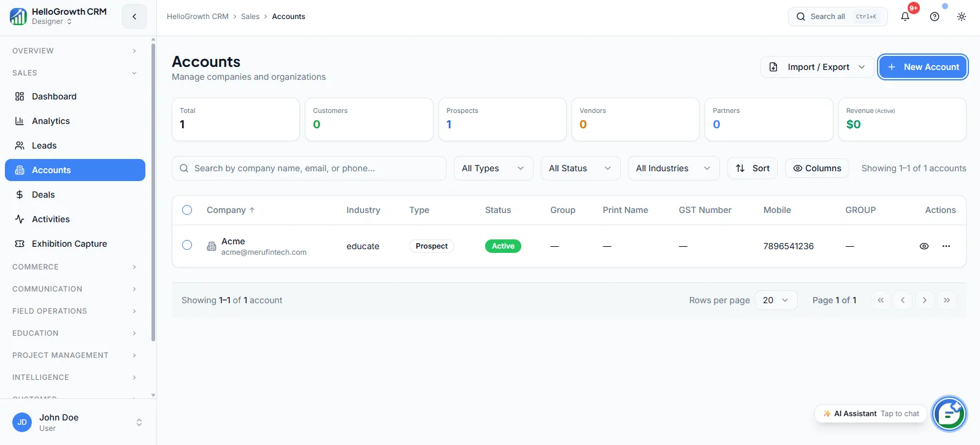Open the All Industries filter dropdown
Image resolution: width=980 pixels, height=445 pixels.
673,168
